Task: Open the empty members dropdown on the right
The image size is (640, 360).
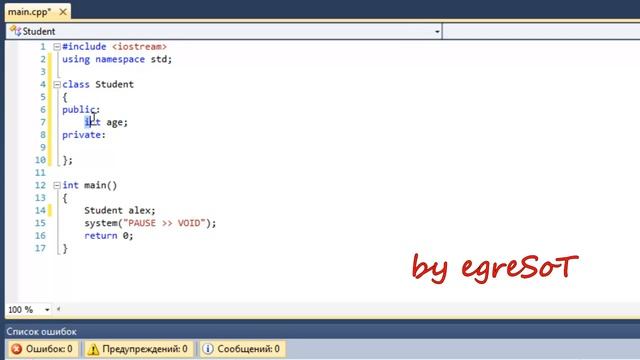Action: click(541, 31)
